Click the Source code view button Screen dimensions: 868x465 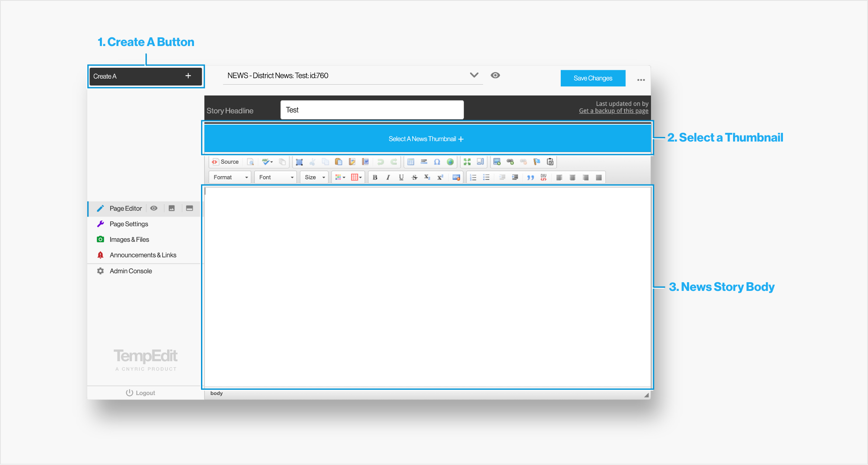[x=225, y=162]
